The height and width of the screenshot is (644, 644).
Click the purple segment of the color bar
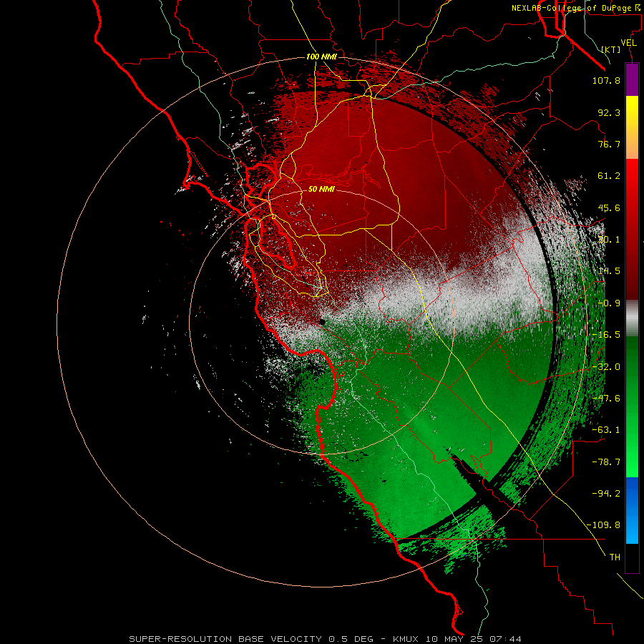(632, 79)
